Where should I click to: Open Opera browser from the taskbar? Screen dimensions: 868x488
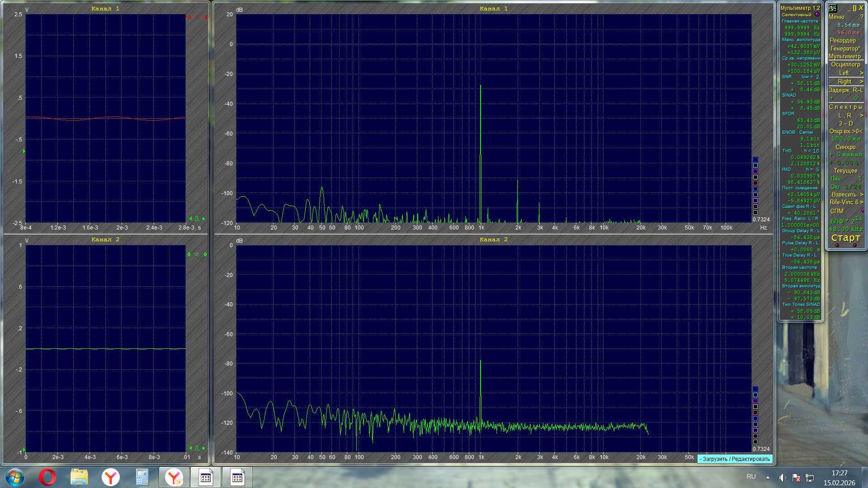(x=47, y=477)
